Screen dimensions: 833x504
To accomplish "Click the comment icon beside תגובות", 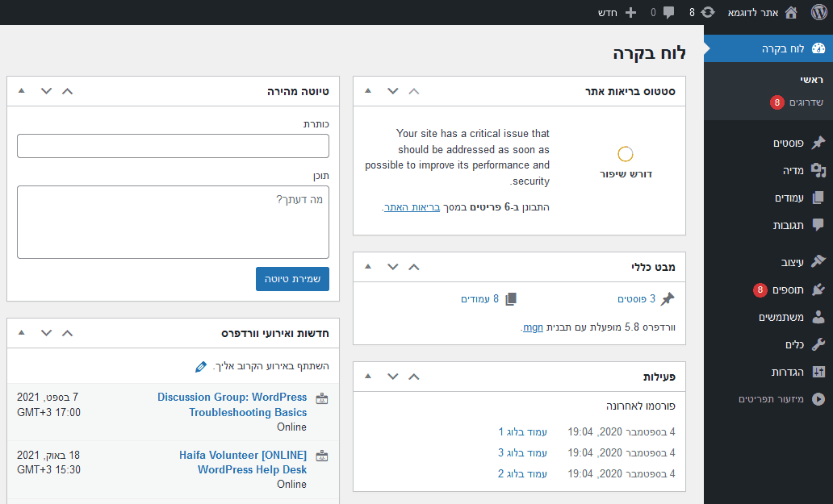I will (818, 225).
